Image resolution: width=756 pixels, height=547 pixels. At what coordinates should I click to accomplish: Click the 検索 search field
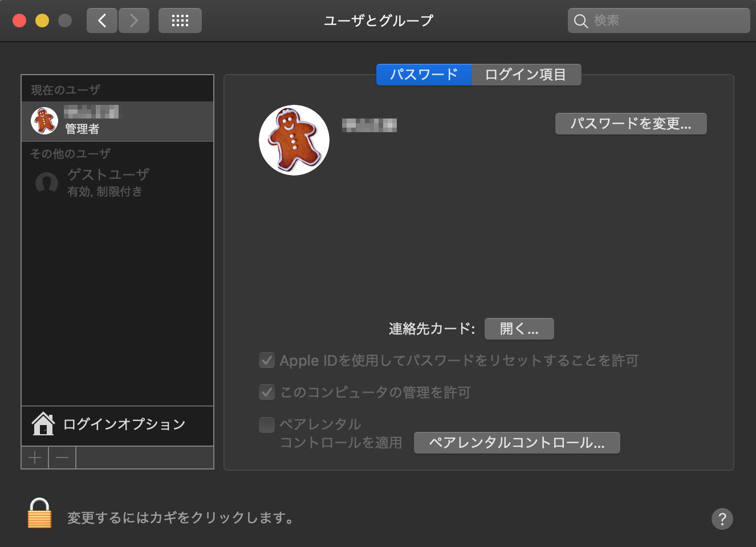click(659, 21)
